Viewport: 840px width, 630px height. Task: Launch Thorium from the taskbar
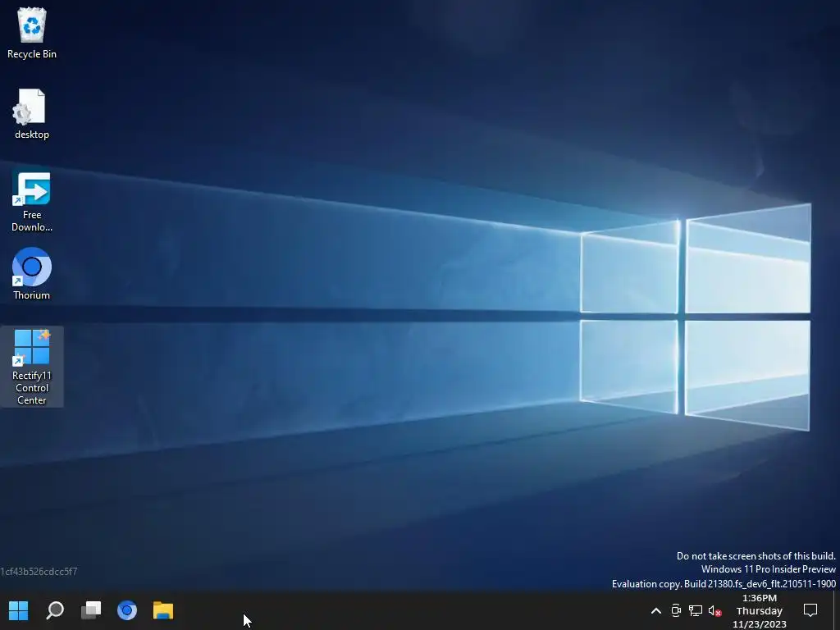tap(127, 610)
